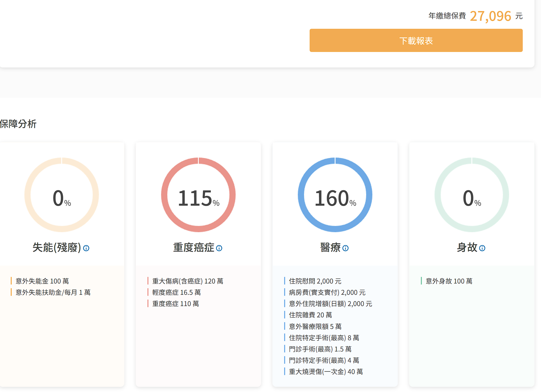Select the 意外失能金 100 萬 item
Screen dimensions: 541x392
click(42, 281)
